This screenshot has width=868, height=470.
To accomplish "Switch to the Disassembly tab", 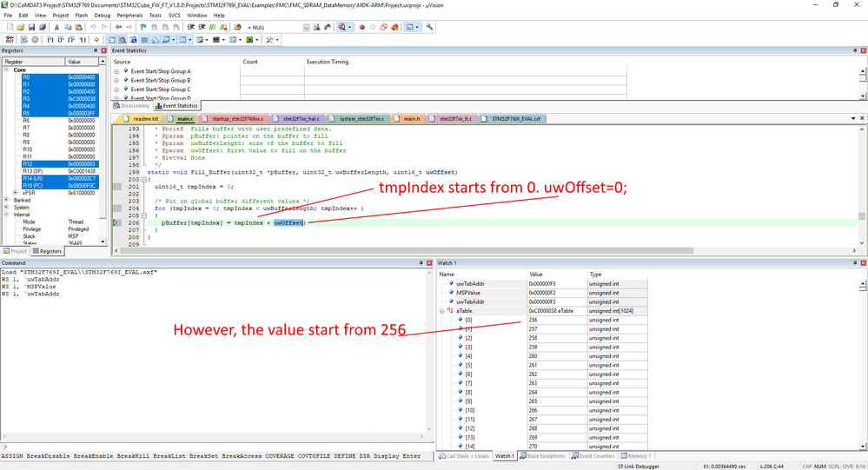I will [x=133, y=106].
